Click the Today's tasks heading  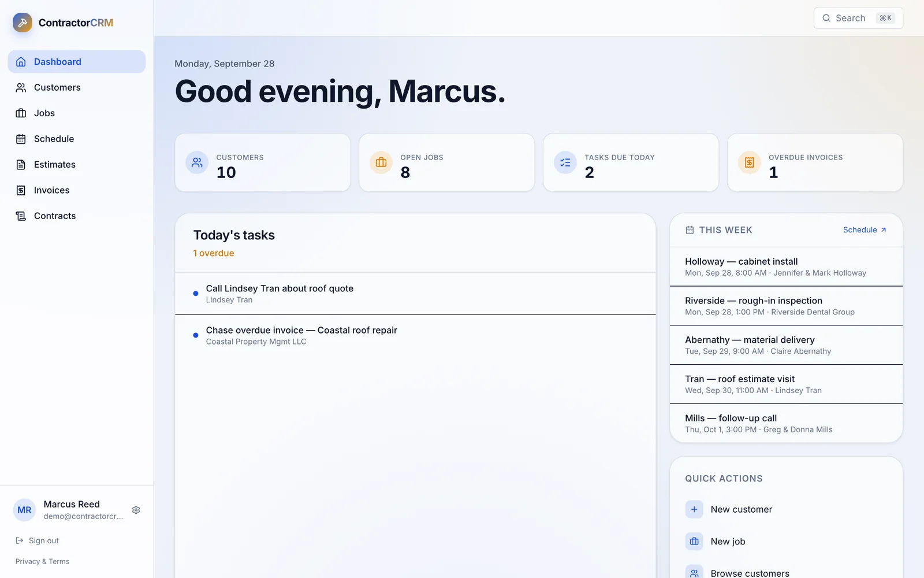pyautogui.click(x=234, y=235)
